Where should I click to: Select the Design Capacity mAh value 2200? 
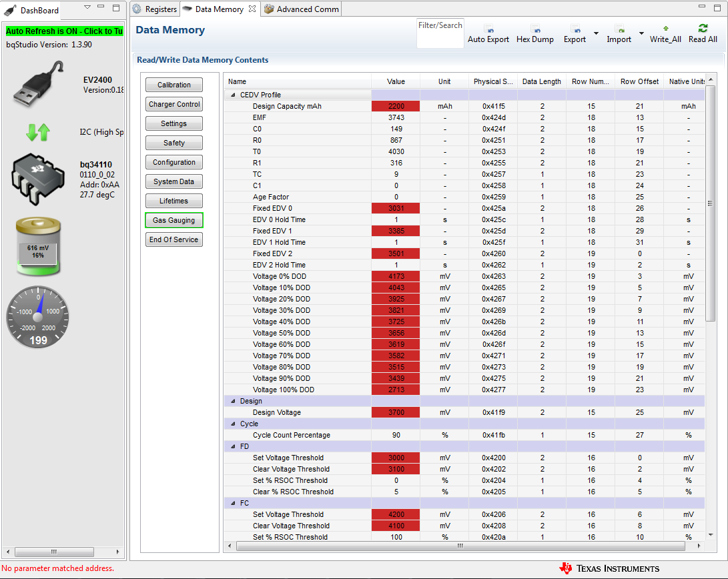pyautogui.click(x=396, y=106)
